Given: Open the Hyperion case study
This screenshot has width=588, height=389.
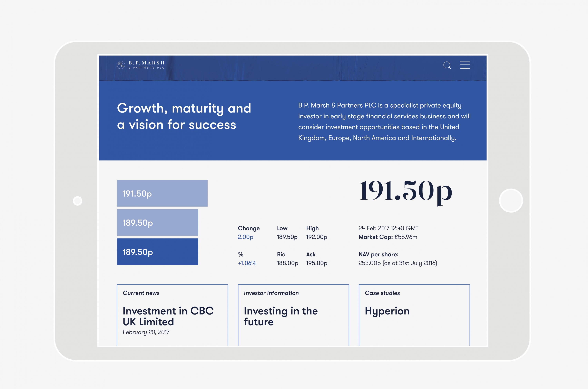Looking at the screenshot, I should coord(387,311).
